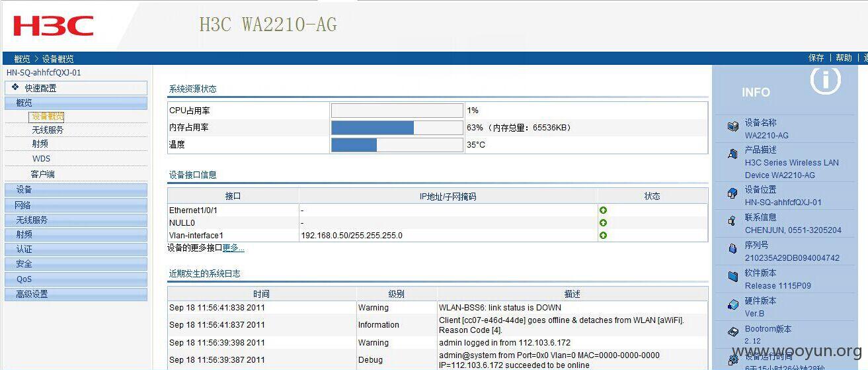Click the H3C WA2210-AG page title
The height and width of the screenshot is (370, 868).
coord(268,25)
